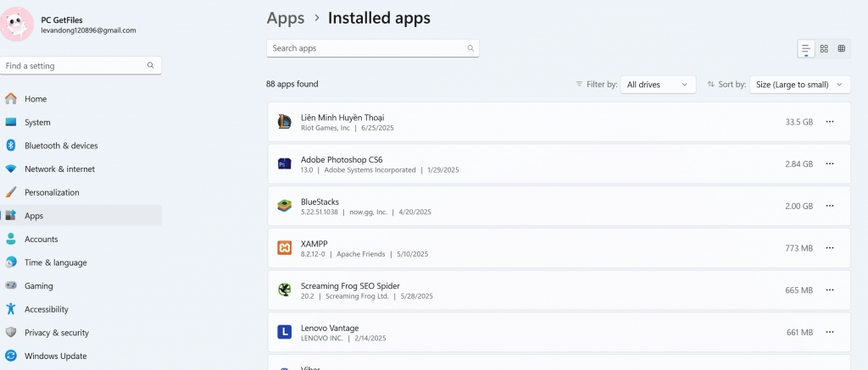
Task: Click the Installed apps heading
Action: pos(379,19)
